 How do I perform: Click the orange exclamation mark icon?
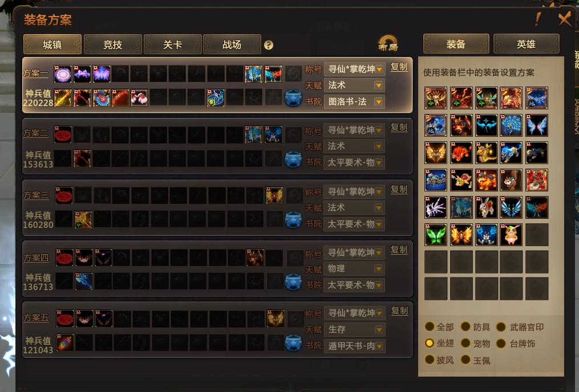click(x=537, y=19)
